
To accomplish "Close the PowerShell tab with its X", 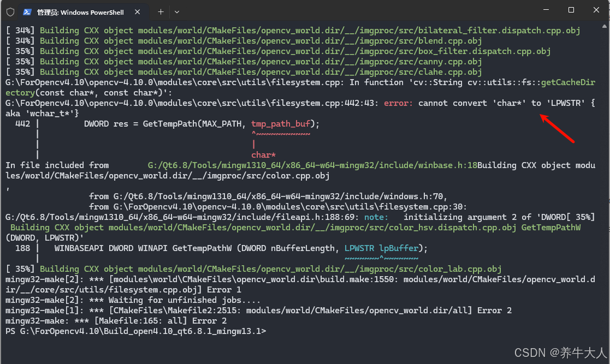I will pyautogui.click(x=138, y=11).
